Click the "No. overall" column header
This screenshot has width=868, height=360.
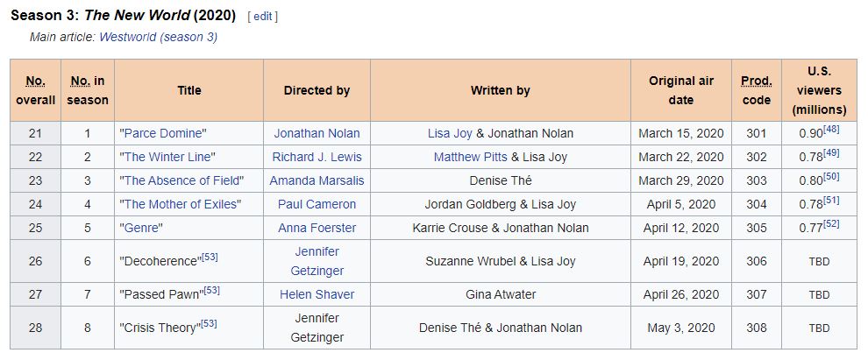(x=35, y=81)
